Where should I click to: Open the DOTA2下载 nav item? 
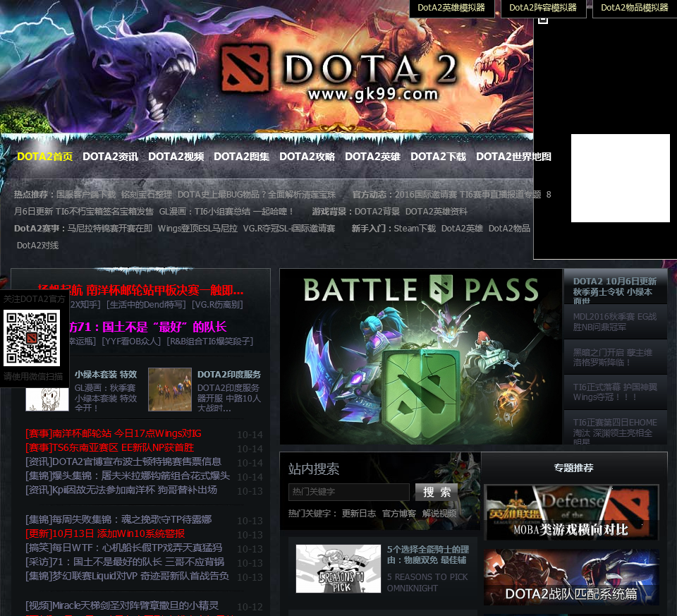point(439,157)
